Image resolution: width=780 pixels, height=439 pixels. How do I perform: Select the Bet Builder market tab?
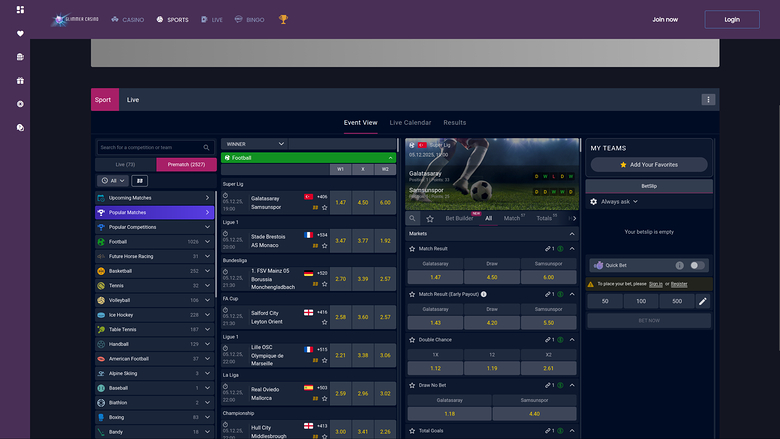tap(459, 218)
